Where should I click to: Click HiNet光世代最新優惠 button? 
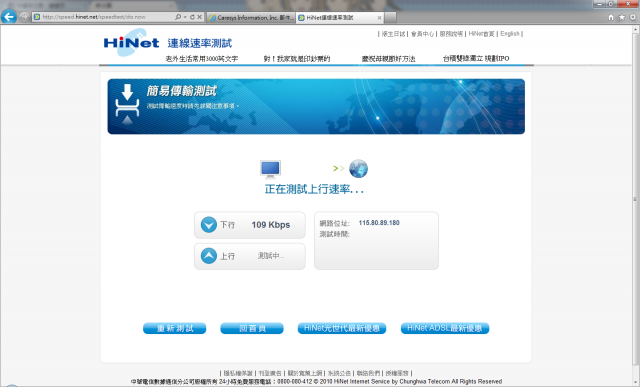342,328
